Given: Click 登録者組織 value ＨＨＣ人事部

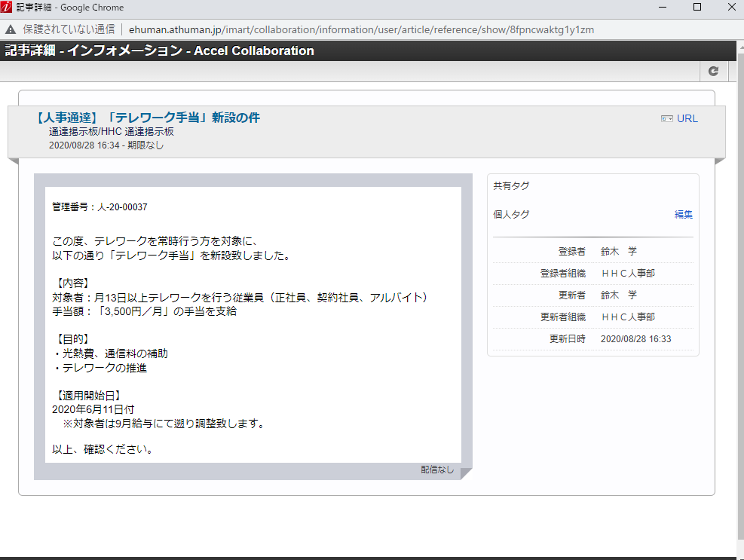Looking at the screenshot, I should click(630, 273).
